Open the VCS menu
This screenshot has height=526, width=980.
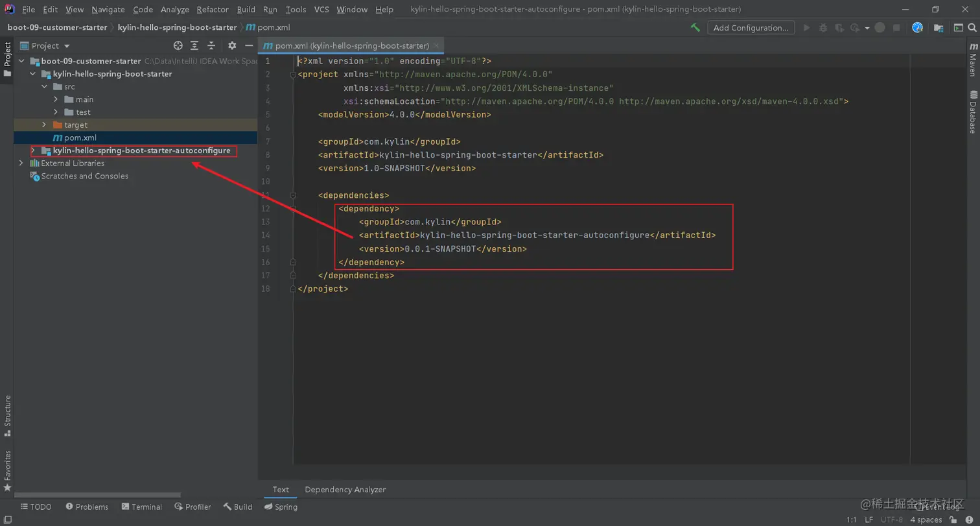point(321,9)
